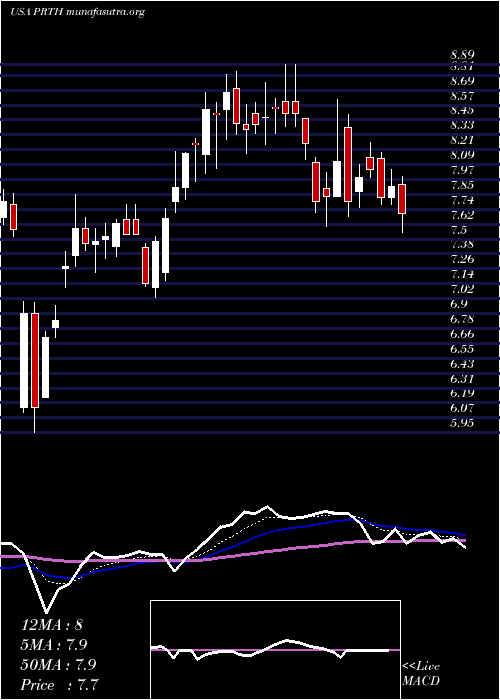Click the 7.5 price axis label

(459, 229)
